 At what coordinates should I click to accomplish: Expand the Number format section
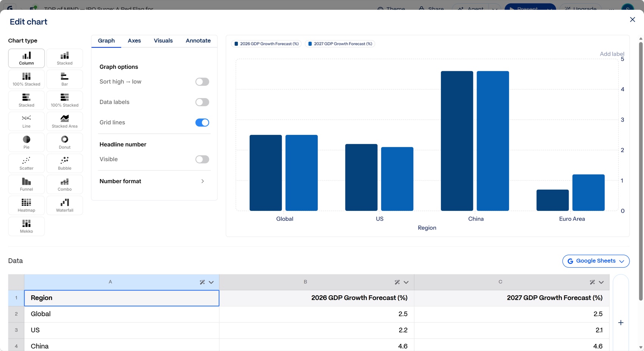coord(154,181)
